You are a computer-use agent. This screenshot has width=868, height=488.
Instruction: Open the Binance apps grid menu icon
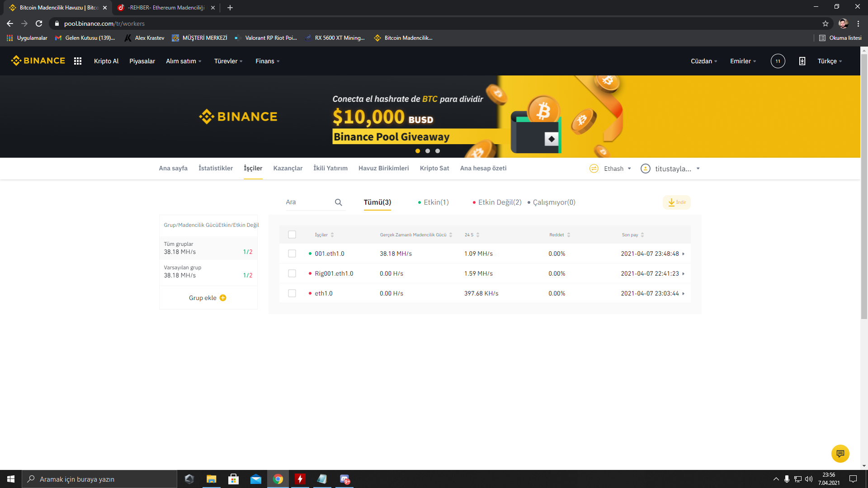(x=78, y=61)
